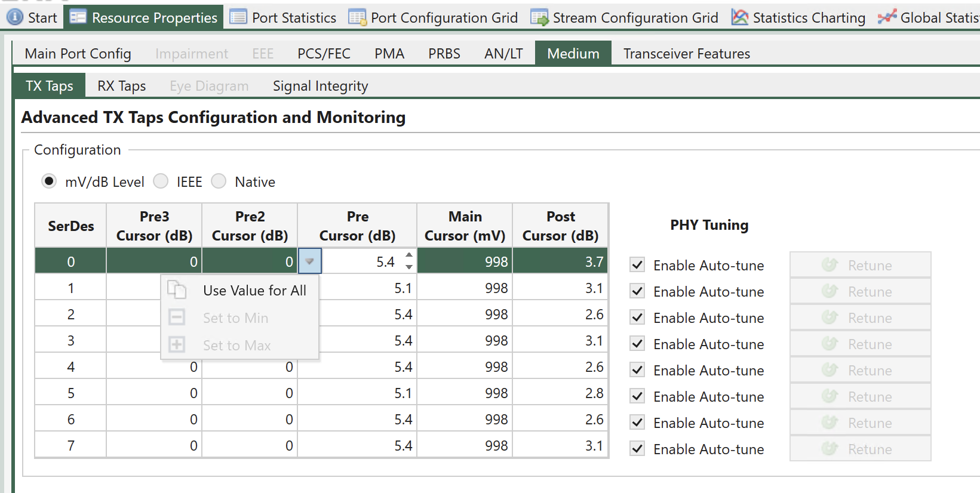Switch to the RX Taps sub-tab

click(122, 86)
